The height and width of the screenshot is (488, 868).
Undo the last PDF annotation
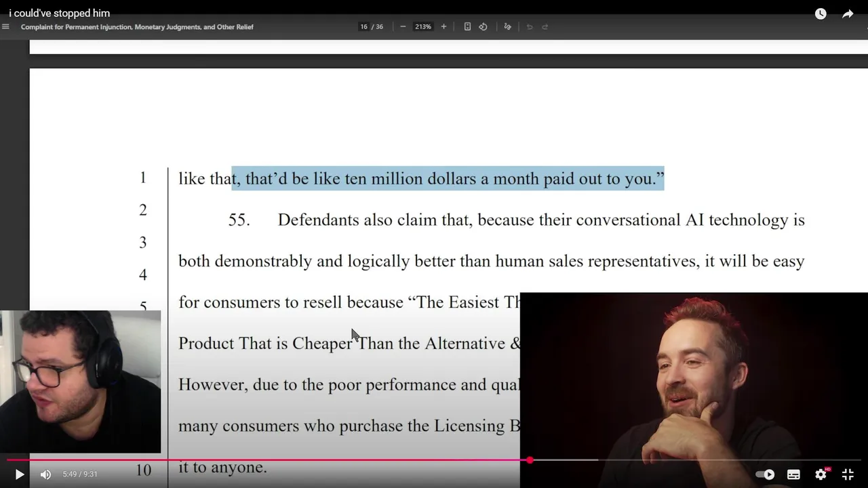(x=530, y=26)
